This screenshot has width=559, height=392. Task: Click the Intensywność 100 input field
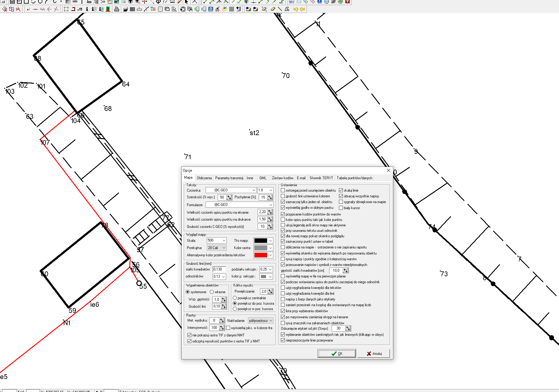click(214, 328)
